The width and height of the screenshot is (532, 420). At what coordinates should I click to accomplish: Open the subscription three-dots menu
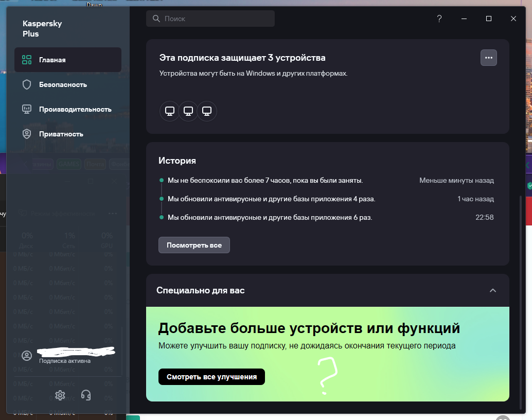(x=489, y=58)
